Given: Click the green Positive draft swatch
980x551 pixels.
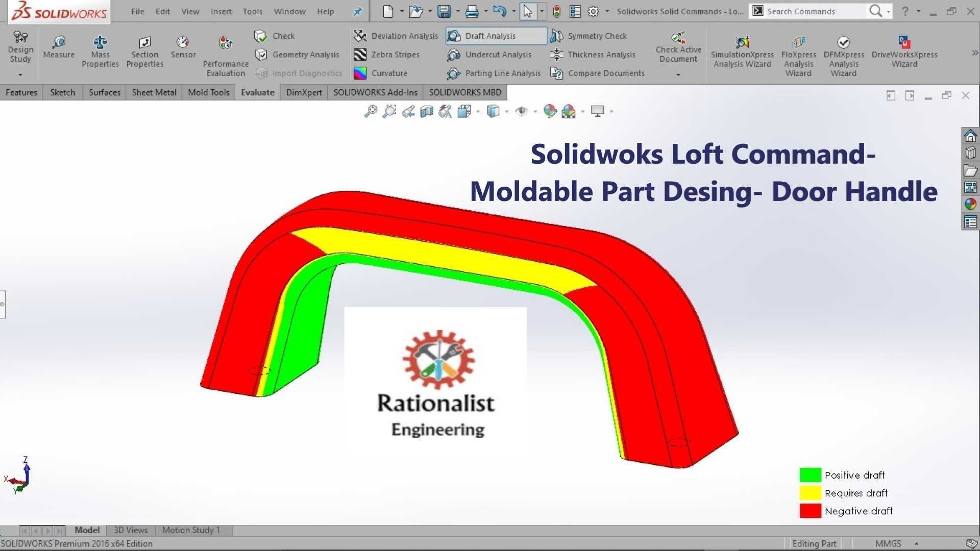Looking at the screenshot, I should (810, 475).
